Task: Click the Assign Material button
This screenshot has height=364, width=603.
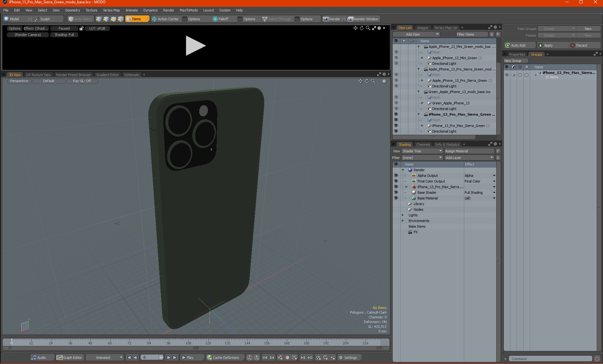Action: click(x=469, y=151)
